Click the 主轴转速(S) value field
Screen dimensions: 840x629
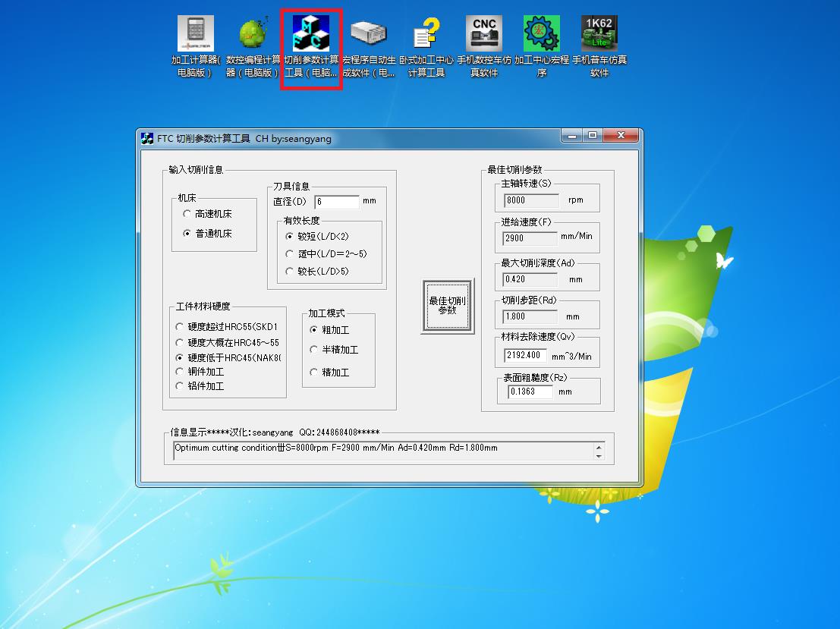click(x=531, y=200)
